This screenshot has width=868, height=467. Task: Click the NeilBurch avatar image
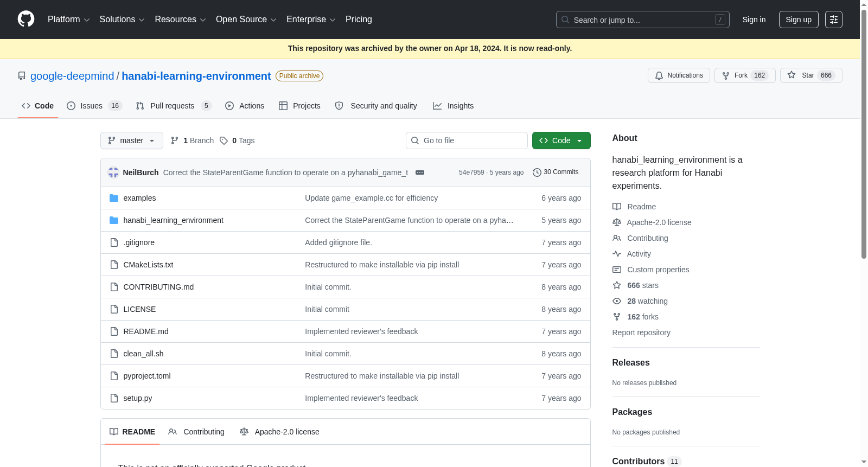pos(113,172)
